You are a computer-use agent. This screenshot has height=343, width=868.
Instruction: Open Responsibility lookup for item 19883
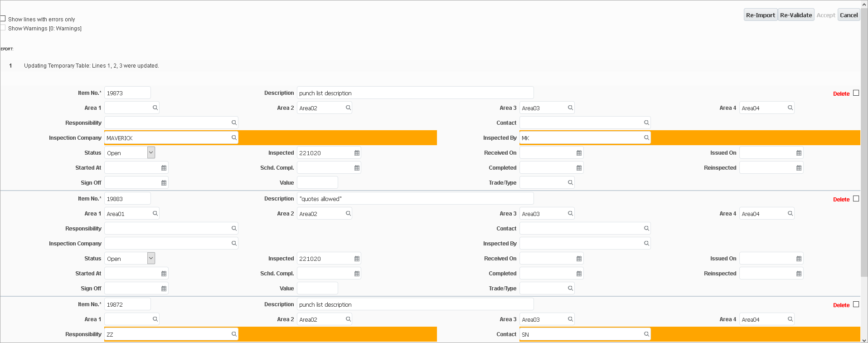(x=234, y=228)
